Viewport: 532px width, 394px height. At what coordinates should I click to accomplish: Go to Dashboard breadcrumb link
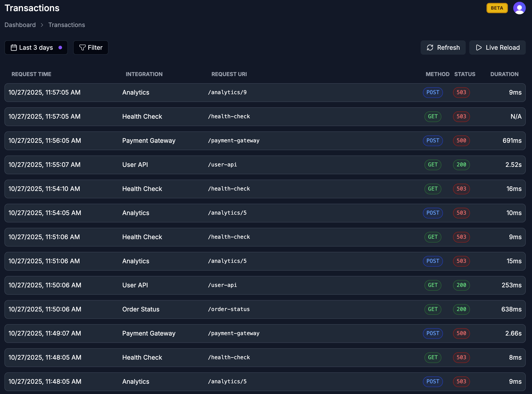click(x=20, y=25)
